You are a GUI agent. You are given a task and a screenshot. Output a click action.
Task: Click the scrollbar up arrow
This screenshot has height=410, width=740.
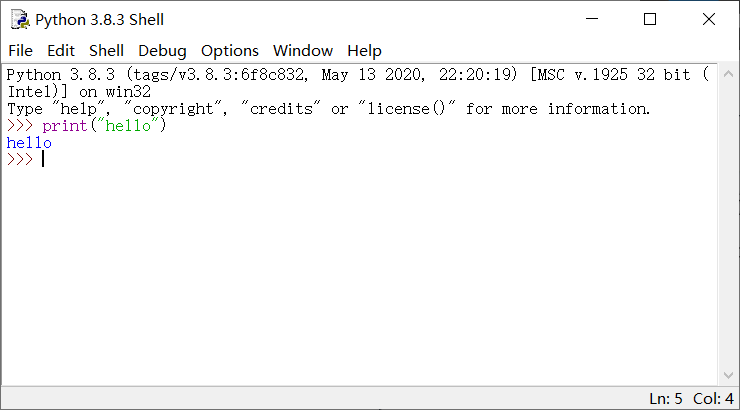click(728, 74)
